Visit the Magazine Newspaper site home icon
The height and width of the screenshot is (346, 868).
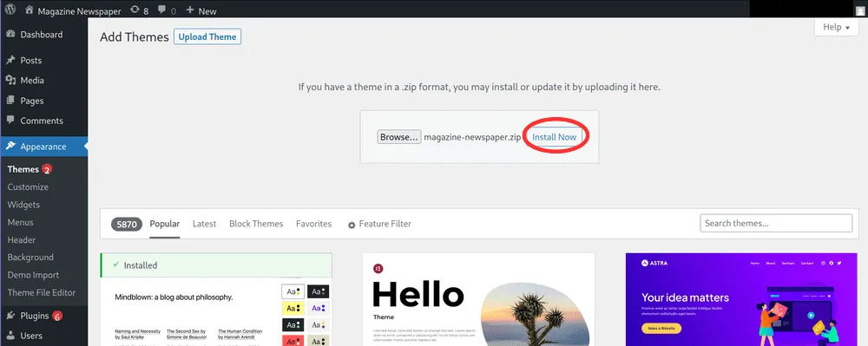30,10
